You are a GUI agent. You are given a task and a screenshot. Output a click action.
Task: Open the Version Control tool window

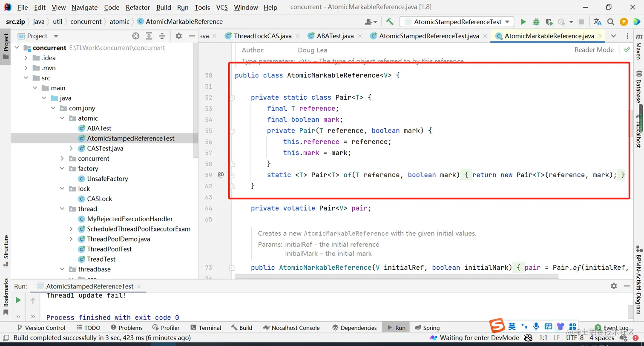coord(41,328)
